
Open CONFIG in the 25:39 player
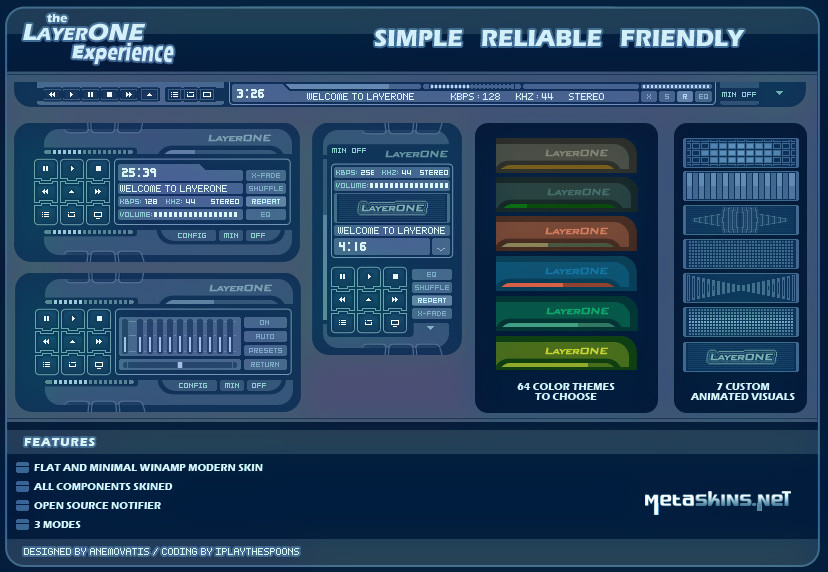[x=192, y=236]
